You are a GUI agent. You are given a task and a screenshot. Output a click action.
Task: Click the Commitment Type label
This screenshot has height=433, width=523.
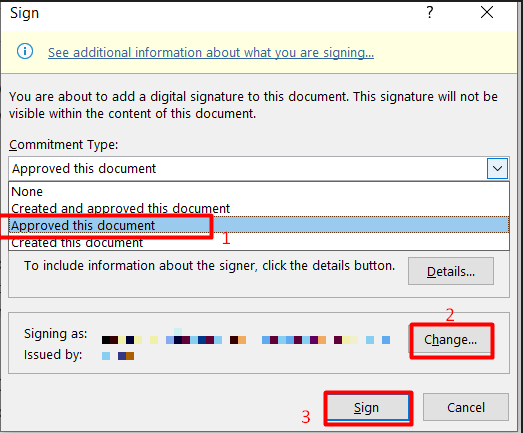click(63, 145)
